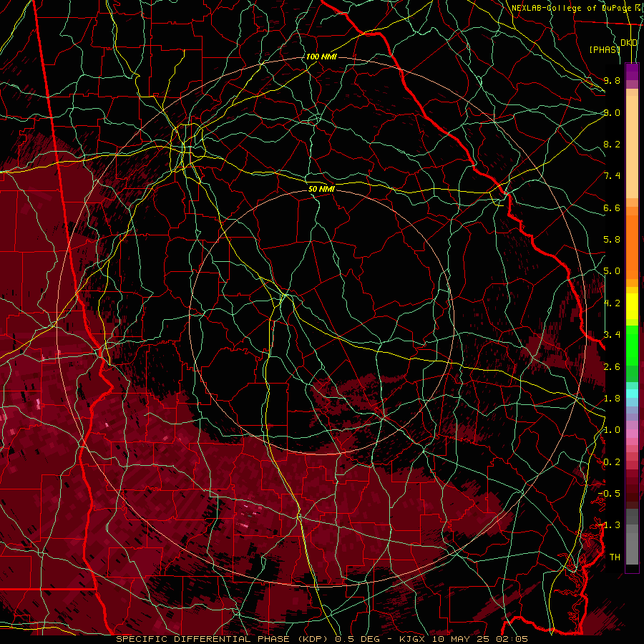
Task: Click the 50 NMI range ring label
Action: pos(321,189)
